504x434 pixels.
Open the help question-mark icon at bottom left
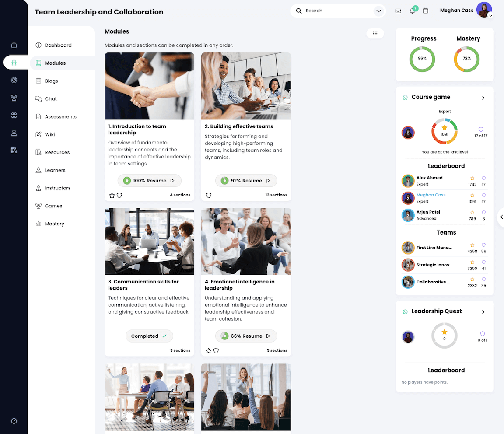pos(14,421)
